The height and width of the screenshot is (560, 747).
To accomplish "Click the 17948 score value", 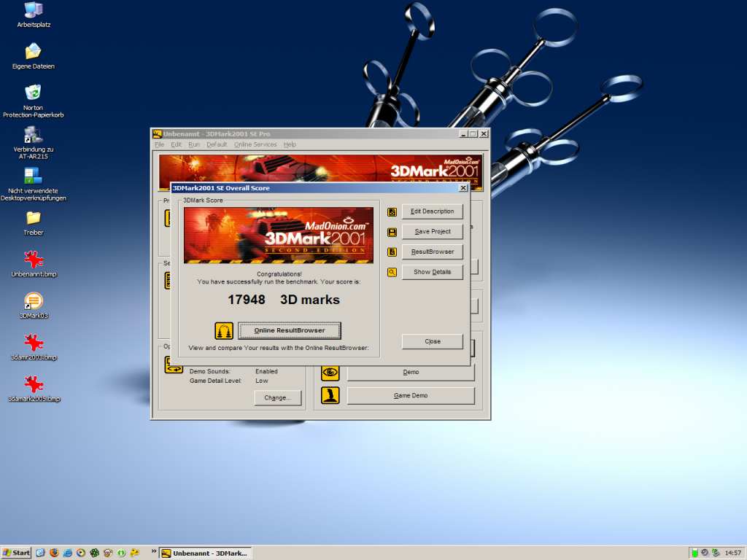I will (247, 300).
